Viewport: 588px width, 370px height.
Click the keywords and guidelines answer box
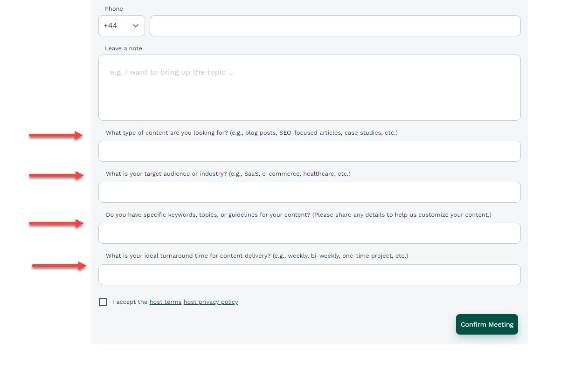click(x=309, y=233)
